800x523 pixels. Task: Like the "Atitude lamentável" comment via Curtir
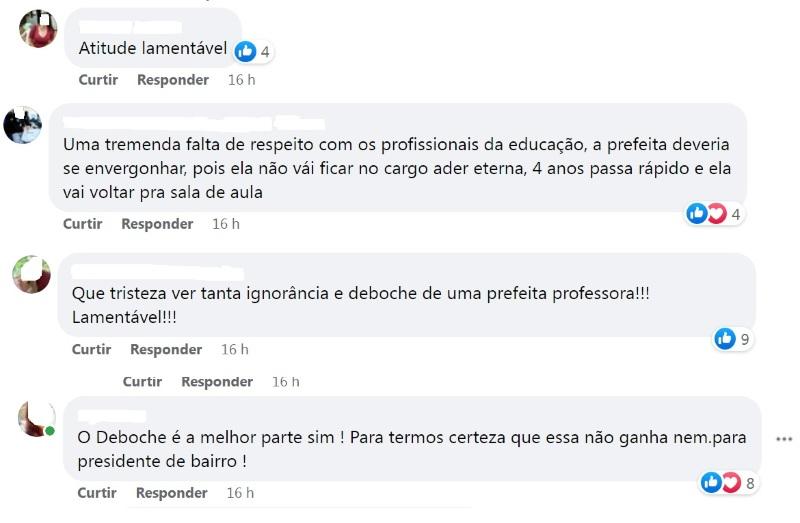98,79
